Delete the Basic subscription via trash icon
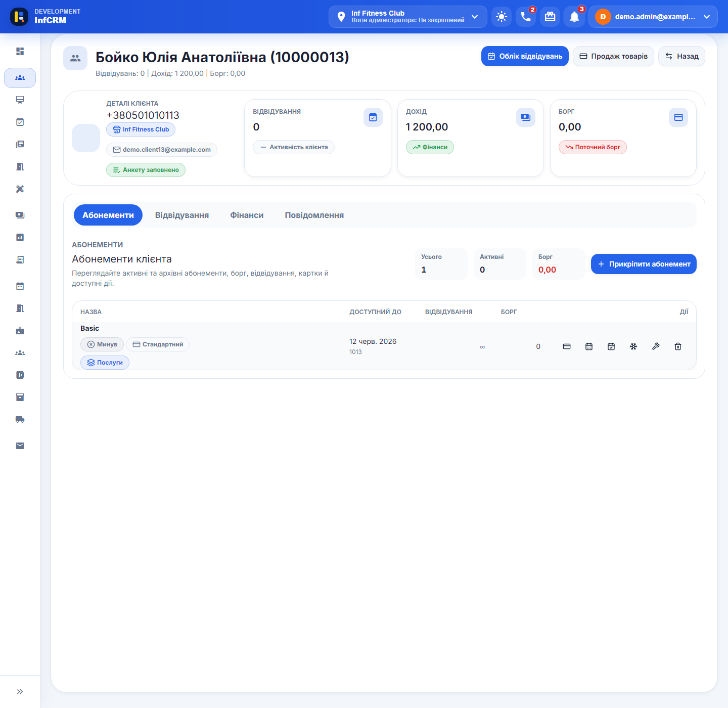 [x=678, y=346]
